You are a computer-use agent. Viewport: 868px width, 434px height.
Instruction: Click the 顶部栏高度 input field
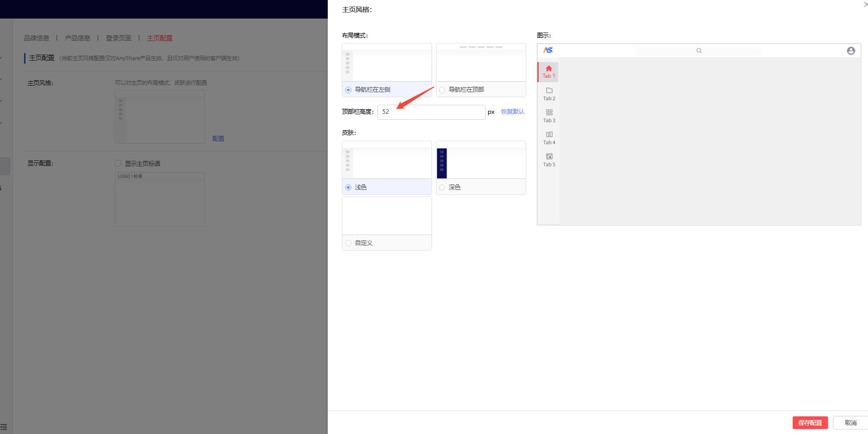[431, 112]
